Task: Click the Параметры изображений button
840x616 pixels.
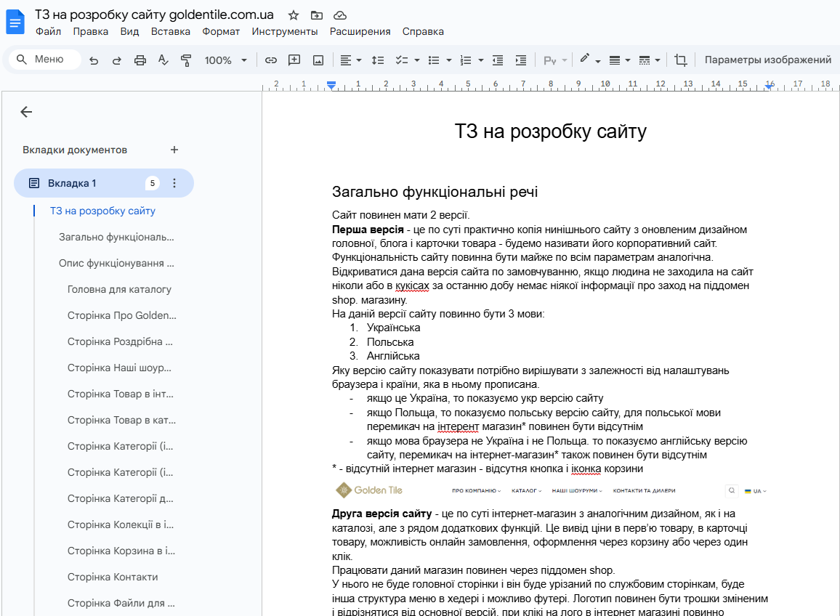Action: (767, 60)
